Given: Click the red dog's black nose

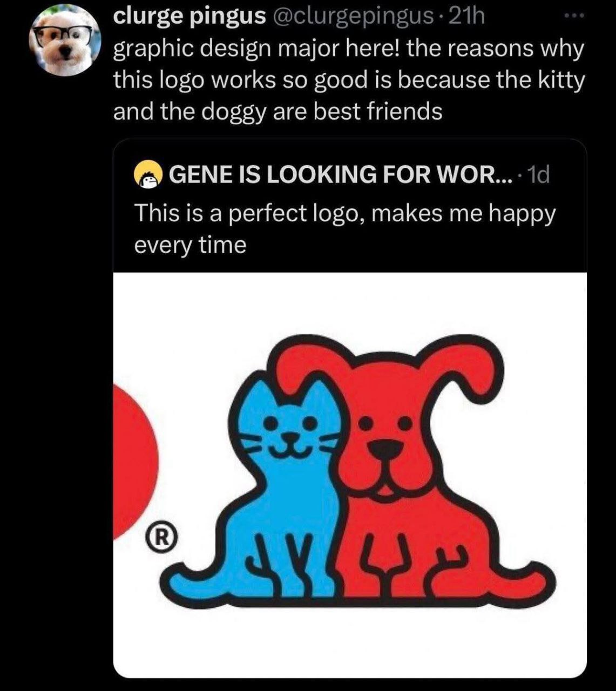Looking at the screenshot, I should point(386,448).
